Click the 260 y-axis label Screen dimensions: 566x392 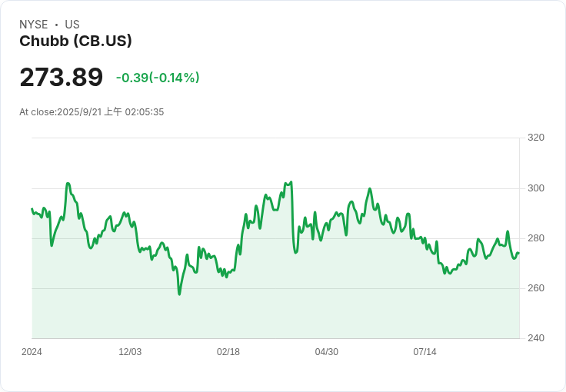[x=536, y=288]
